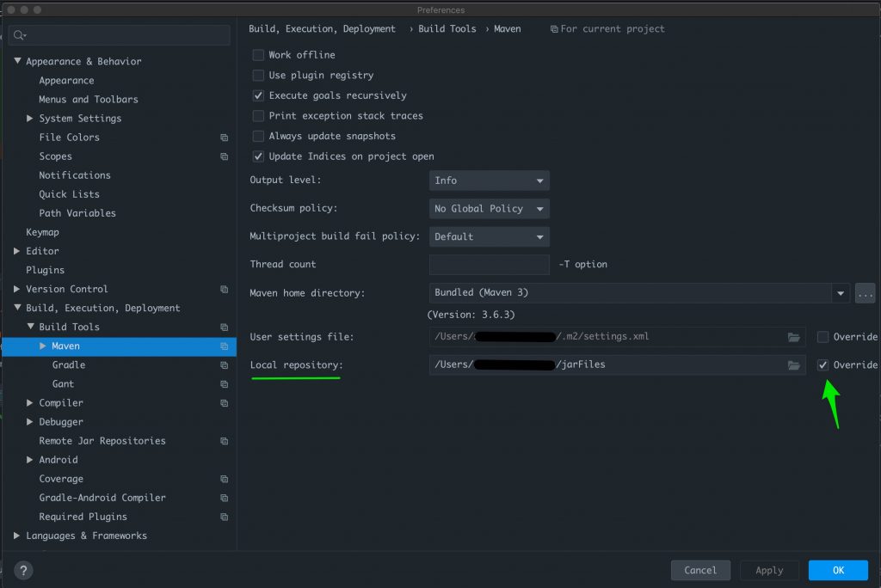Expand the Android node in the sidebar
The image size is (881, 588).
coord(31,459)
